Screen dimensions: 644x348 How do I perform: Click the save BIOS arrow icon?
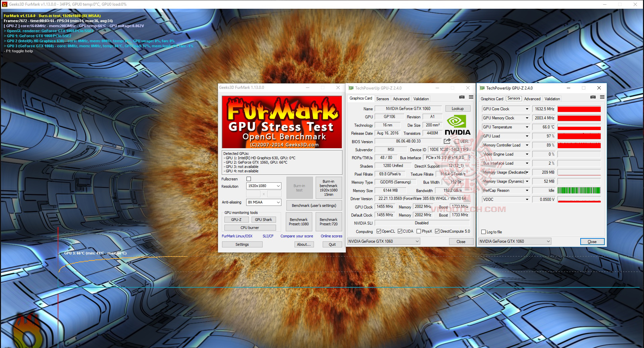(x=446, y=141)
